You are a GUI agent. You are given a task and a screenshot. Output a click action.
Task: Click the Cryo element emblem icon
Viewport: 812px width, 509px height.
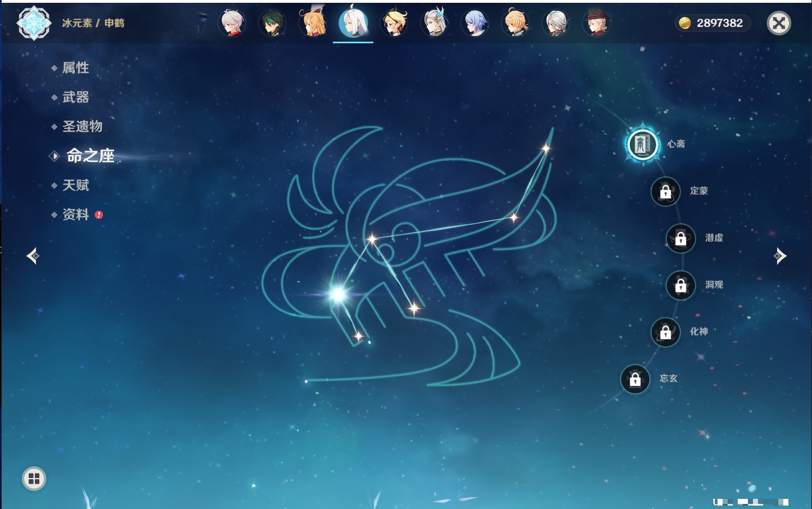(34, 23)
